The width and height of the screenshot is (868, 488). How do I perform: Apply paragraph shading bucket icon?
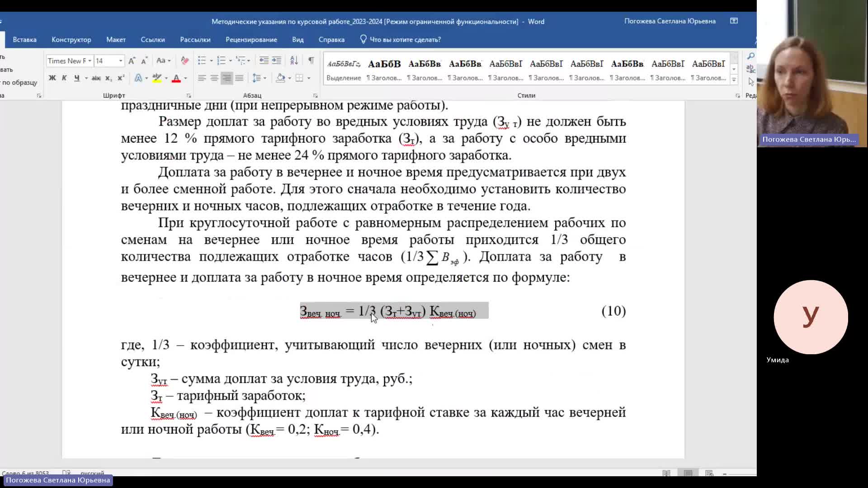pos(281,78)
